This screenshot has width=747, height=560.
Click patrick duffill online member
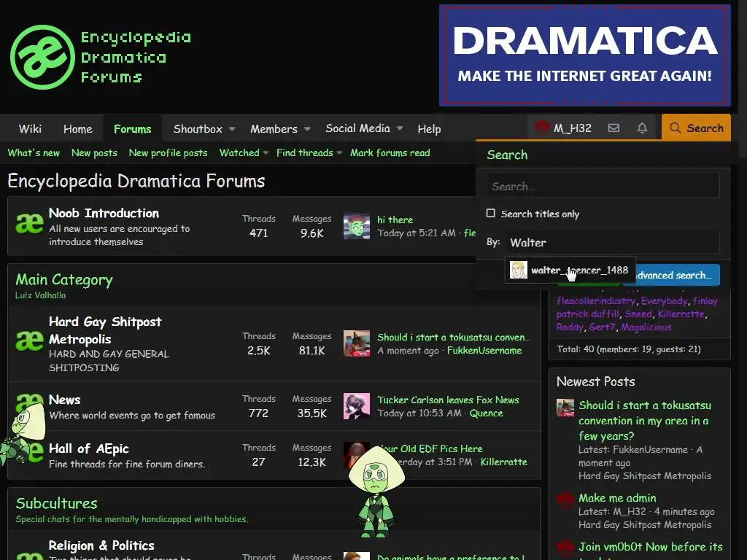[588, 314]
